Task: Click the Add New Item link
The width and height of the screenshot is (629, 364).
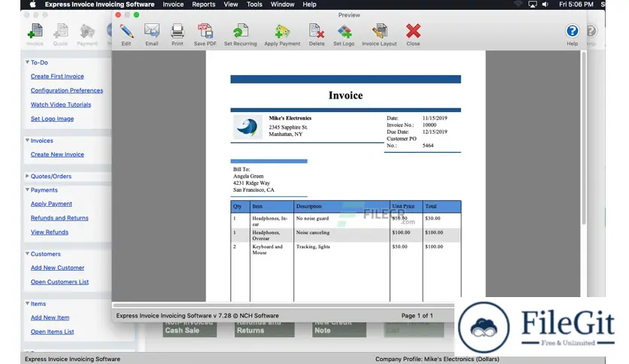Action: pyautogui.click(x=50, y=317)
